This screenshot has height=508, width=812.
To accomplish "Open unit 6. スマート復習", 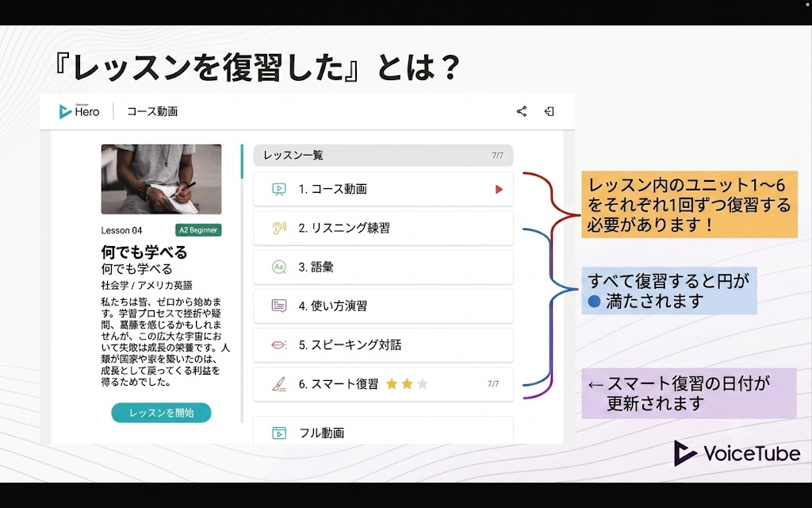I will click(383, 384).
